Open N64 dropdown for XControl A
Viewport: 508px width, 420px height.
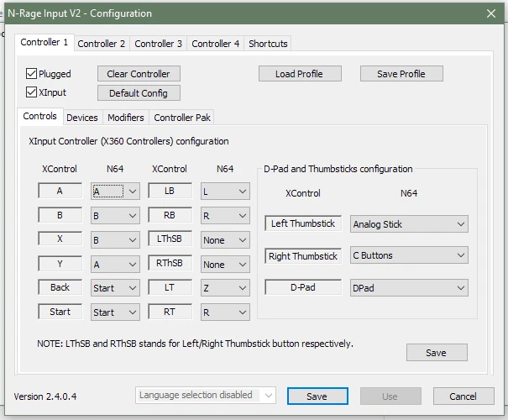point(115,192)
